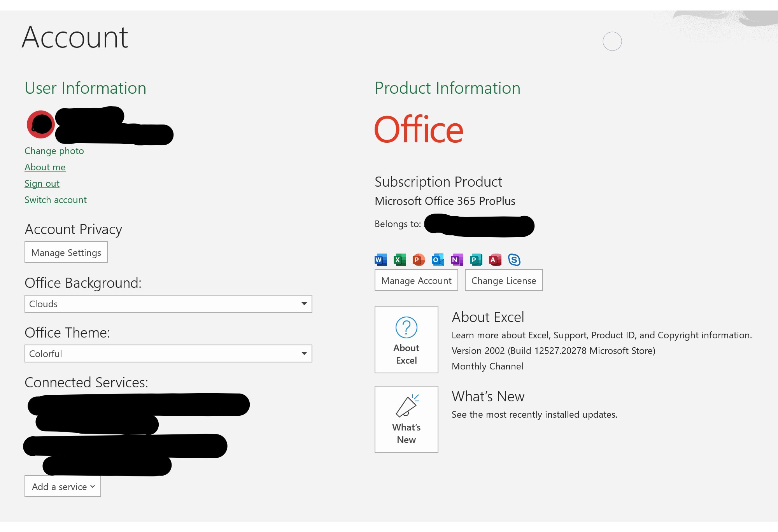Click the Sign out link
Viewport: 778px width, 532px height.
42,184
